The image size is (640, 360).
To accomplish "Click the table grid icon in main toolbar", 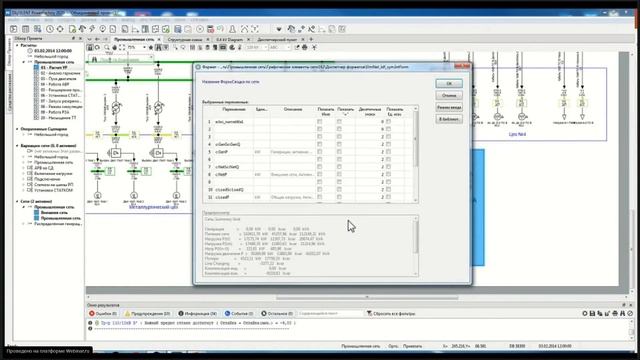I will click(x=25, y=29).
